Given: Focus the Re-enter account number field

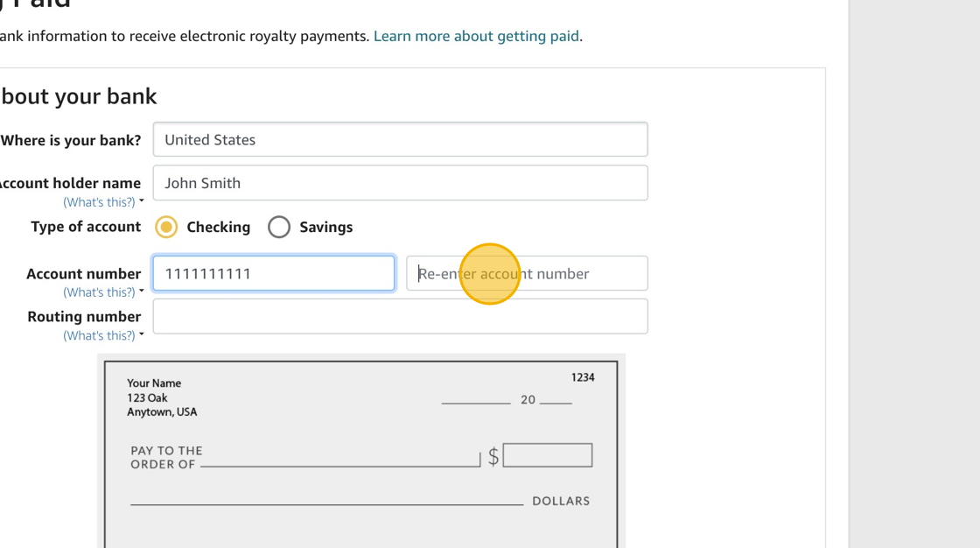Looking at the screenshot, I should click(527, 273).
